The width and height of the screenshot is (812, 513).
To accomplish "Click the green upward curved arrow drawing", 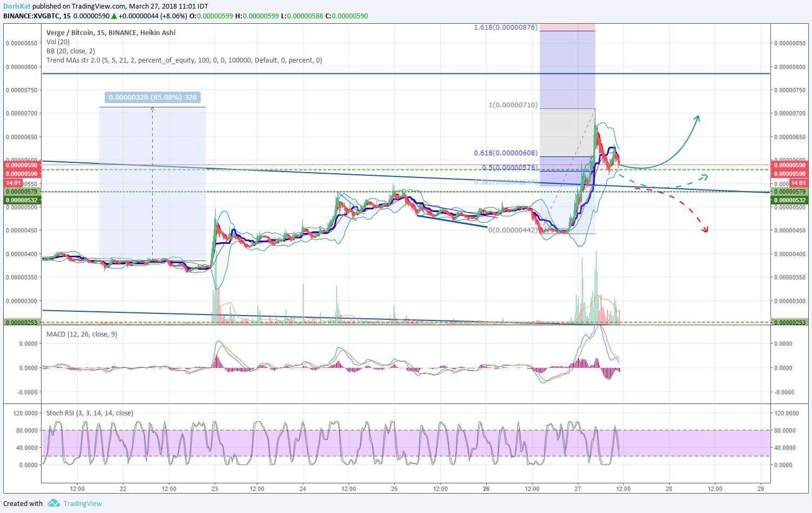I will pos(659,143).
